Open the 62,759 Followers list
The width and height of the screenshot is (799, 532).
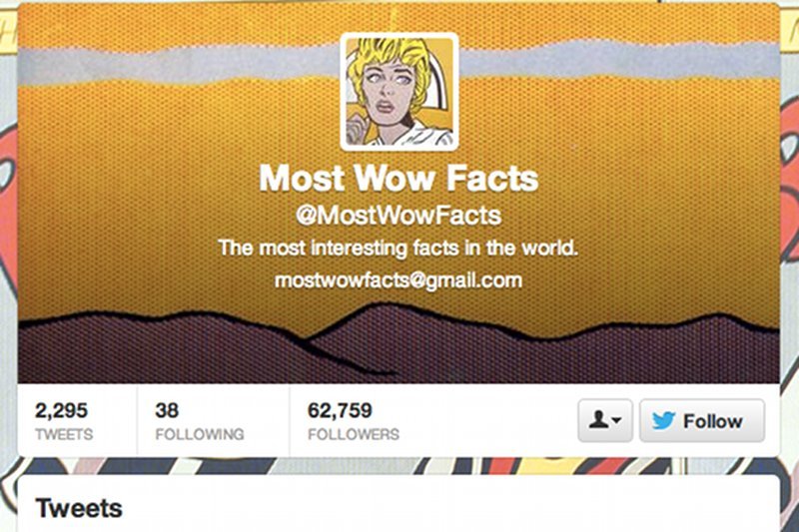(x=354, y=420)
